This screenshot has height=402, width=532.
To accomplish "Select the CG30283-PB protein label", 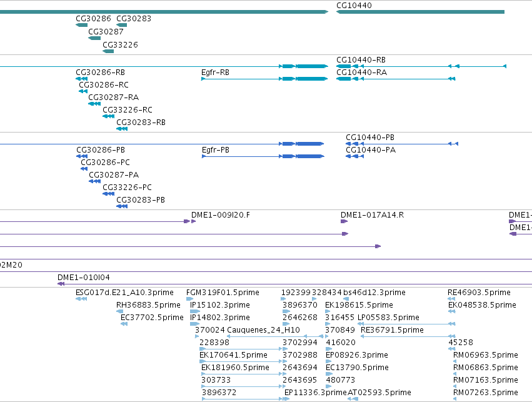I will coord(141,200).
